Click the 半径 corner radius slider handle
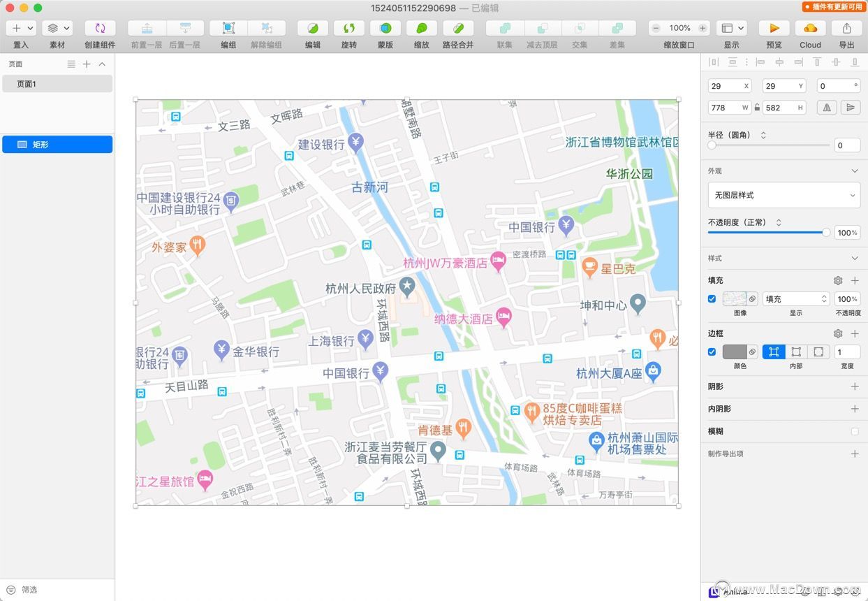 712,145
